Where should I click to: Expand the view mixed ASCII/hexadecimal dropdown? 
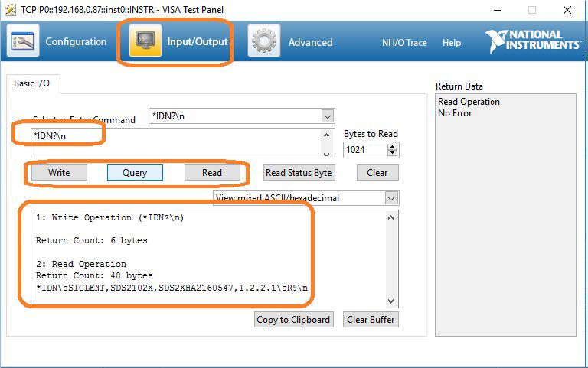point(391,198)
